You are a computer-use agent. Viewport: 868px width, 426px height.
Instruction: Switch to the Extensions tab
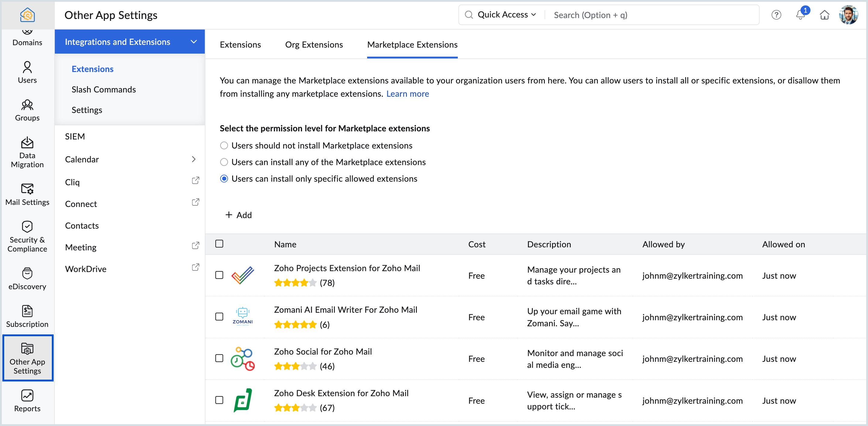(240, 45)
